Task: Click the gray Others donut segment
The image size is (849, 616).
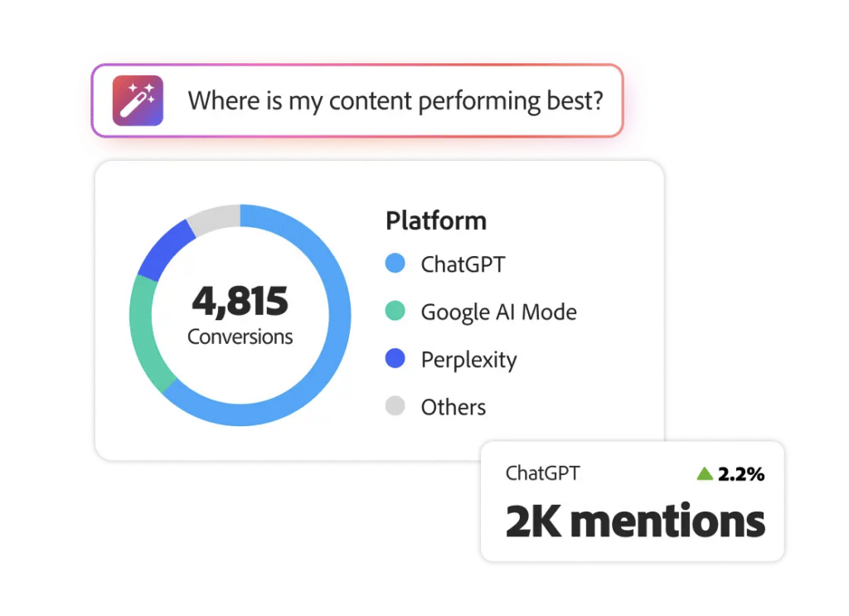Action: point(216,217)
